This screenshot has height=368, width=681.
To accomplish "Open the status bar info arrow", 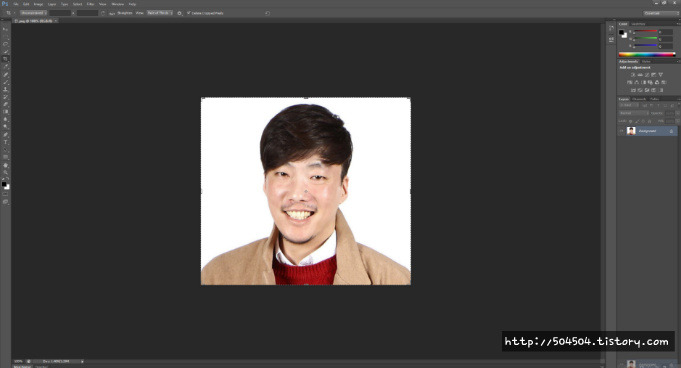I will 82,361.
